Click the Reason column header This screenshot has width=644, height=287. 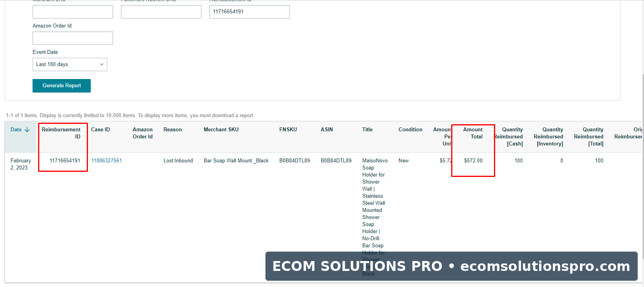pyautogui.click(x=173, y=129)
